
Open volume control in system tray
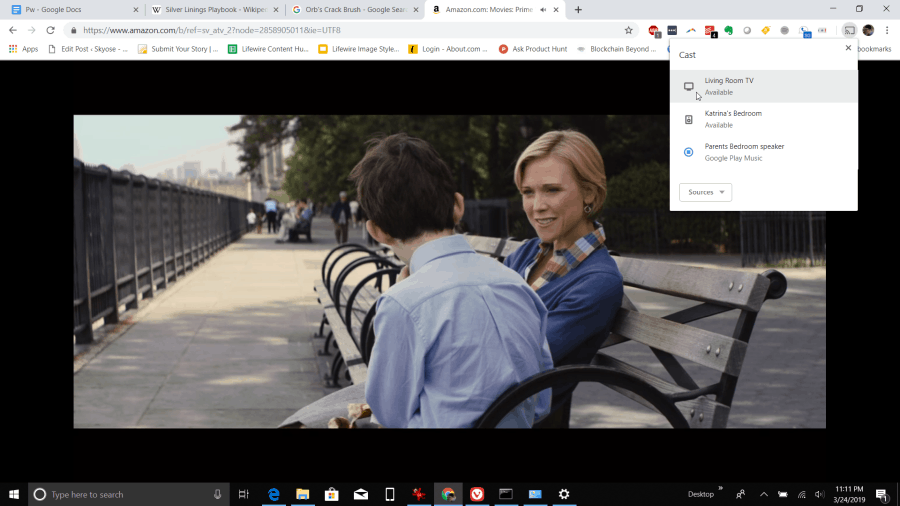coord(820,494)
